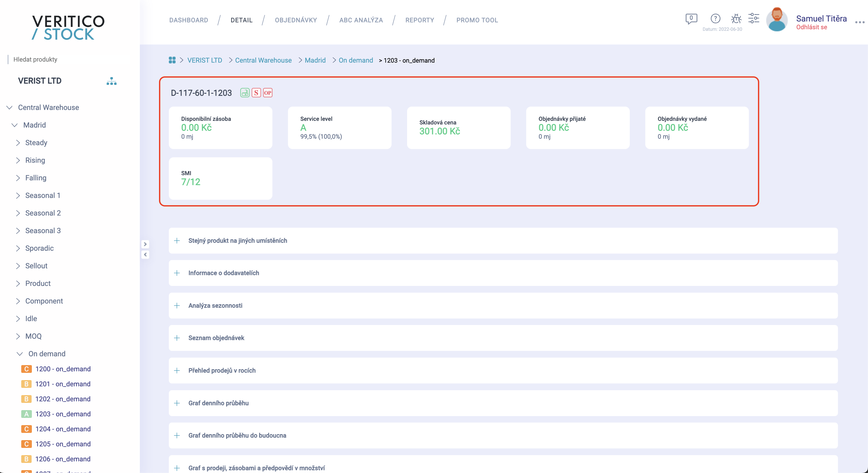Click the red OP badge icon
Screen dimensions: 868x473
267,93
